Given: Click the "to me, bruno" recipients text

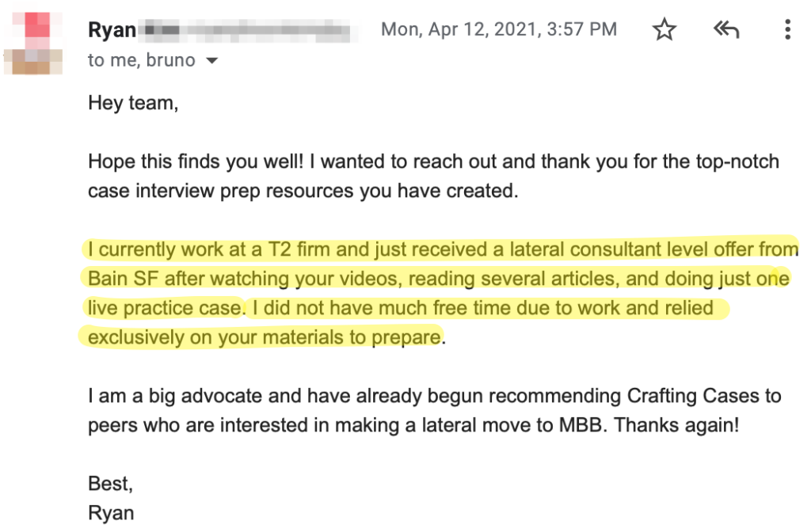Looking at the screenshot, I should click(141, 60).
